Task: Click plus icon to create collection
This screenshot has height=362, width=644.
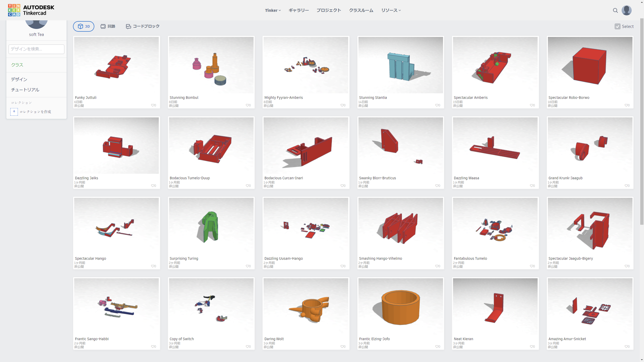Action: tap(14, 112)
